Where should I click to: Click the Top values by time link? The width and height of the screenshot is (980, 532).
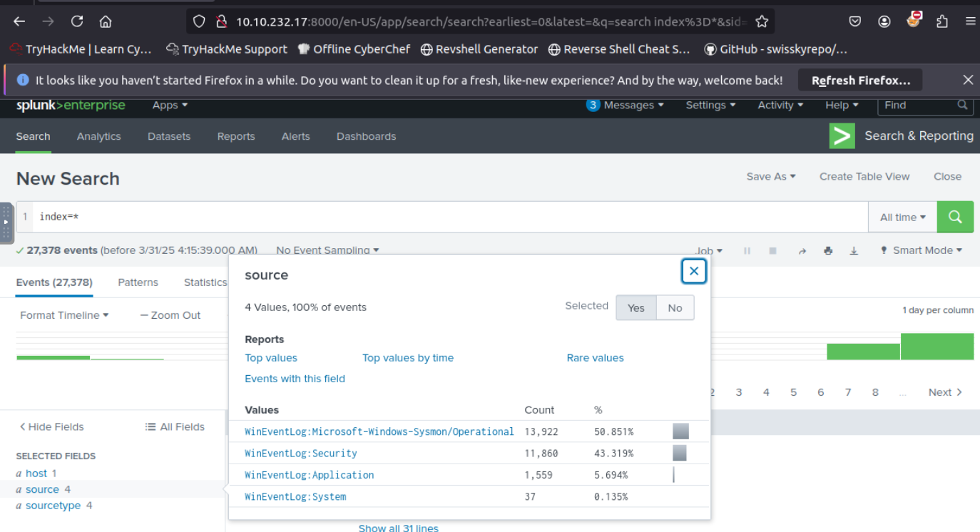[407, 358]
